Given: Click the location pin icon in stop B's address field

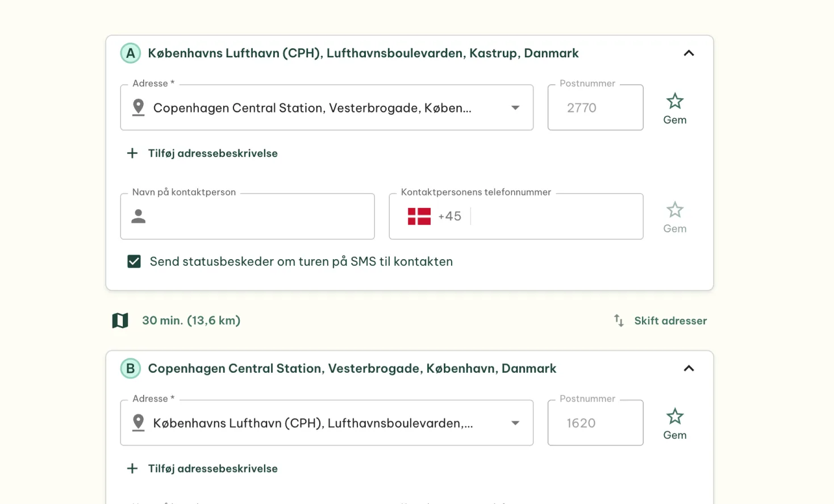Looking at the screenshot, I should (x=138, y=423).
